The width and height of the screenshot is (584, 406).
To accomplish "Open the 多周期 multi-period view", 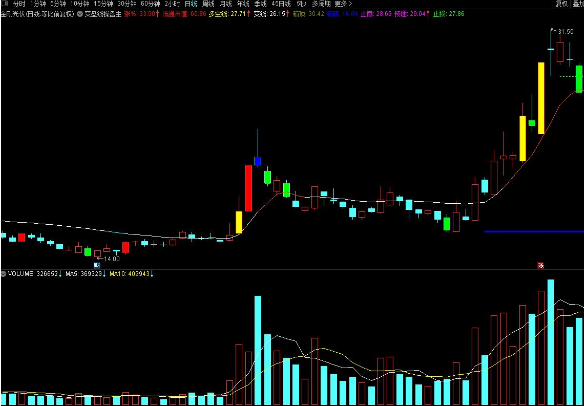I will pos(321,4).
